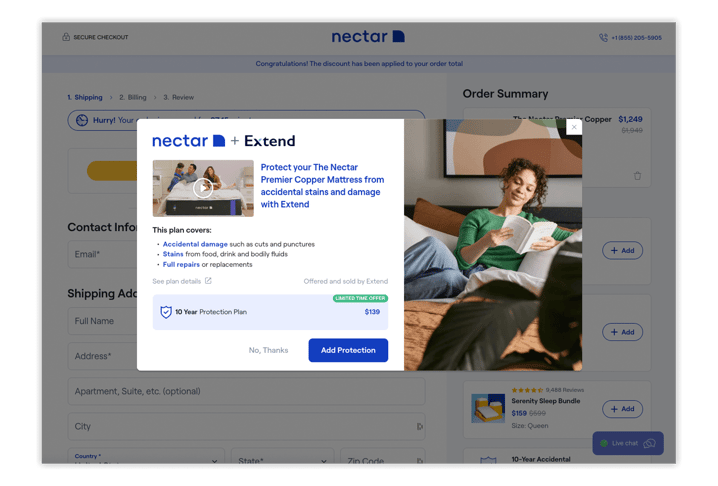Go to the Review step
Viewport: 718px width, 486px height.
tap(179, 97)
